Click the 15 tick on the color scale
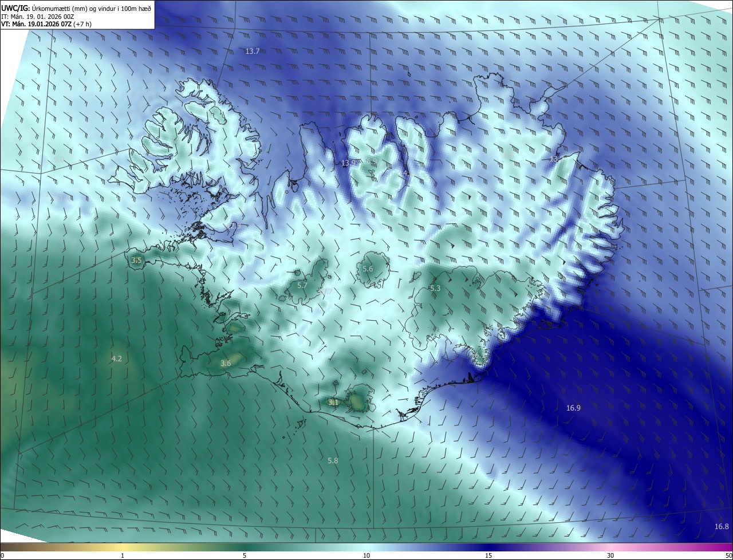Viewport: 733px width, 560px height. [488, 556]
